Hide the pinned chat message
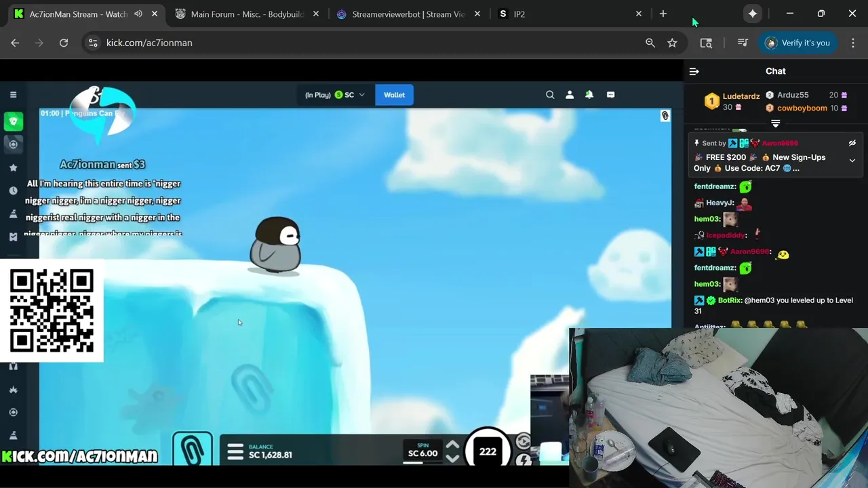The width and height of the screenshot is (868, 488). coord(852,143)
